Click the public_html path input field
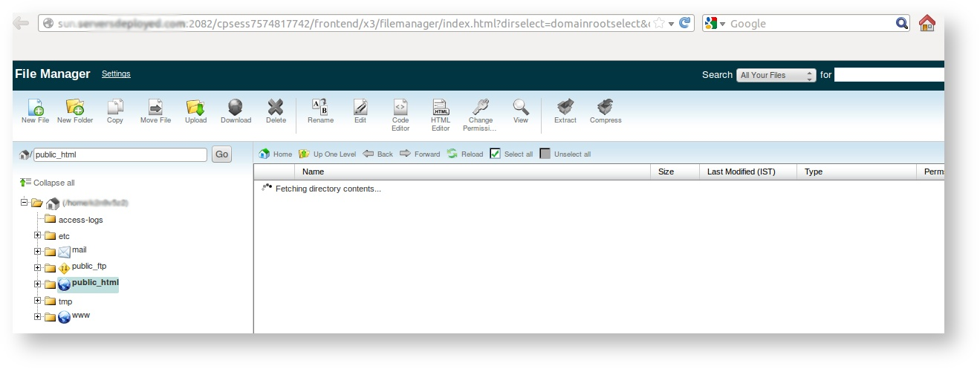Screen dimensions: 980x369 [120, 154]
